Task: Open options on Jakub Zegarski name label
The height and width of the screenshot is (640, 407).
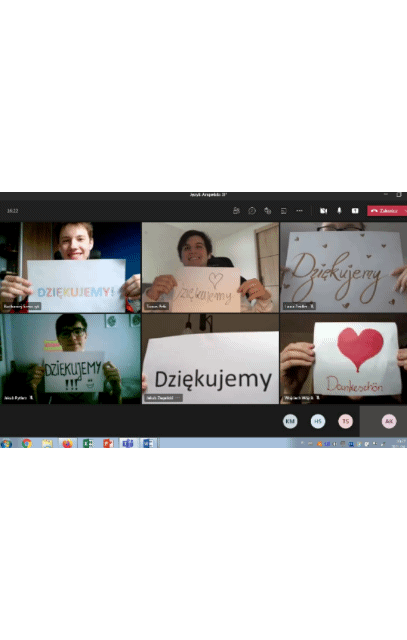Action: pyautogui.click(x=178, y=398)
